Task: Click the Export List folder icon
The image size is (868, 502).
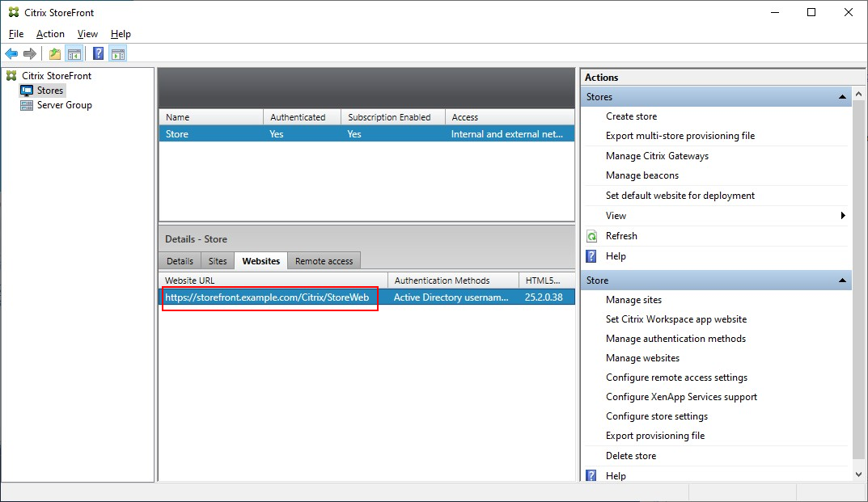Action: click(53, 53)
